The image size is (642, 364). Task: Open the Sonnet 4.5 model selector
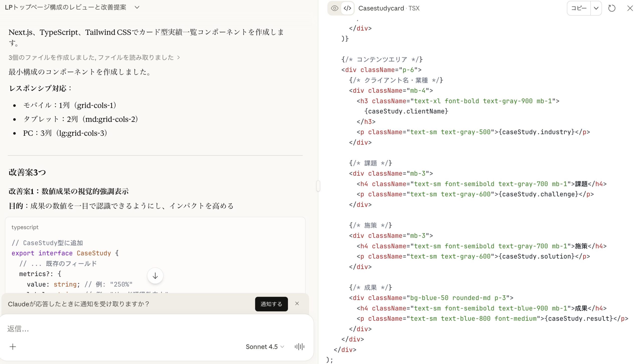(x=265, y=347)
